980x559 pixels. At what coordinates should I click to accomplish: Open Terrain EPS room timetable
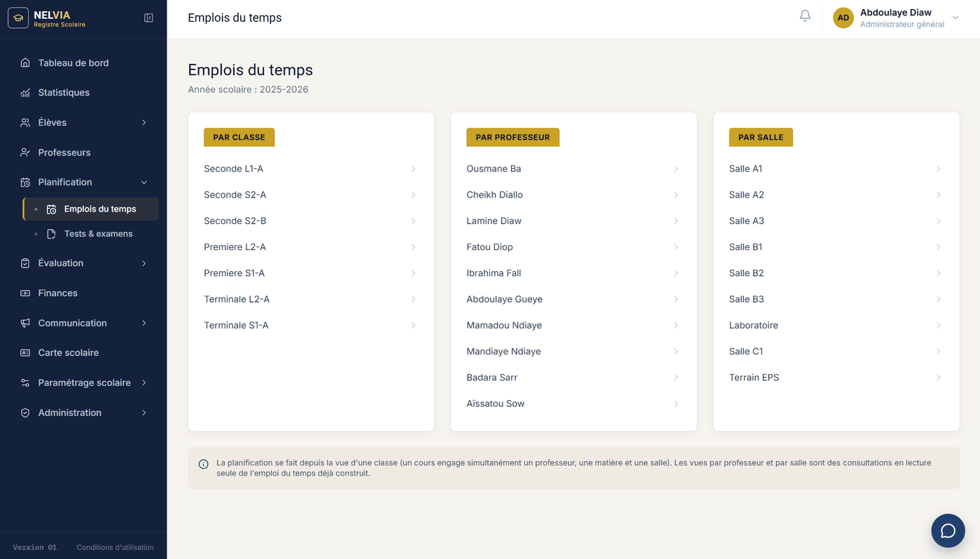tap(836, 378)
